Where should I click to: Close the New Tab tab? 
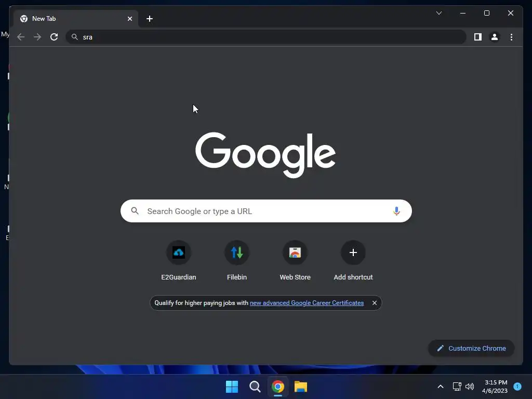click(129, 19)
